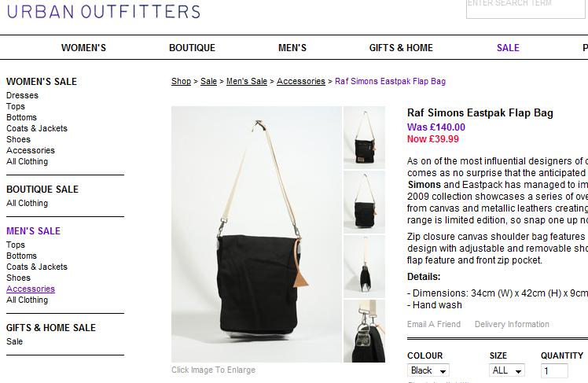Image resolution: width=588 pixels, height=383 pixels.
Task: Focus the Quantity input field
Action: pyautogui.click(x=554, y=371)
